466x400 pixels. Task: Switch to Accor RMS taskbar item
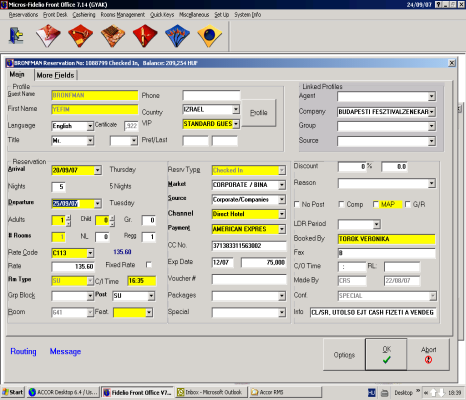click(285, 392)
